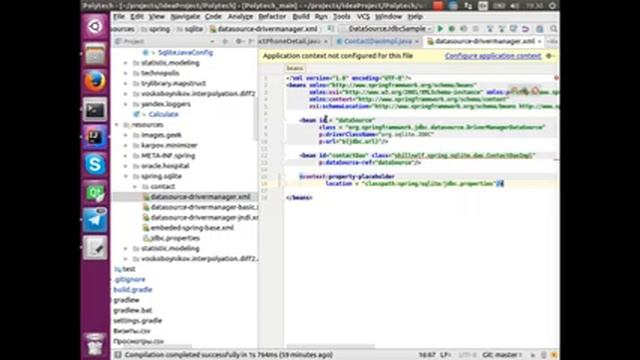The width and height of the screenshot is (640, 360).
Task: Click the sqlite breadcrumb in navigation bar
Action: click(x=190, y=29)
